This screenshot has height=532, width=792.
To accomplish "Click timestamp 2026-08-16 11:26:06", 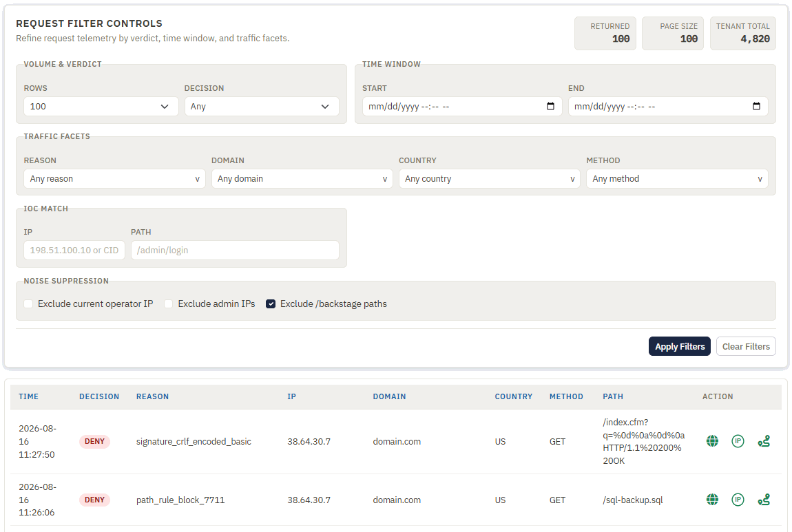I will point(37,500).
